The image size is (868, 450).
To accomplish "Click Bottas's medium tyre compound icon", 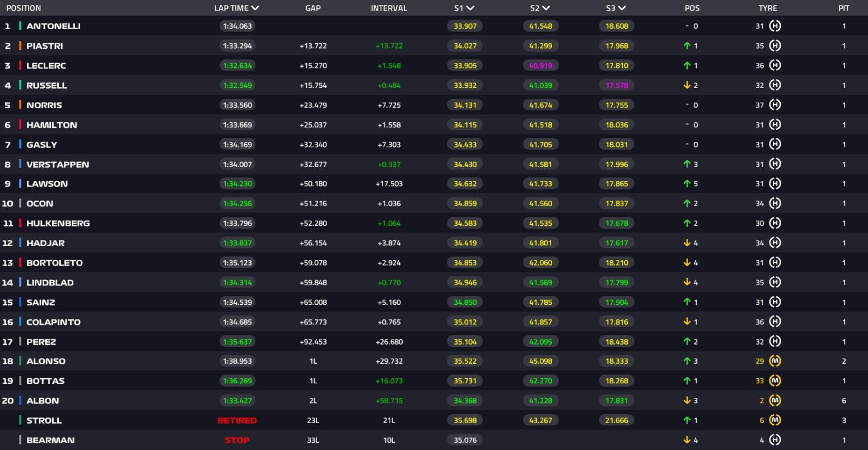I will [775, 381].
